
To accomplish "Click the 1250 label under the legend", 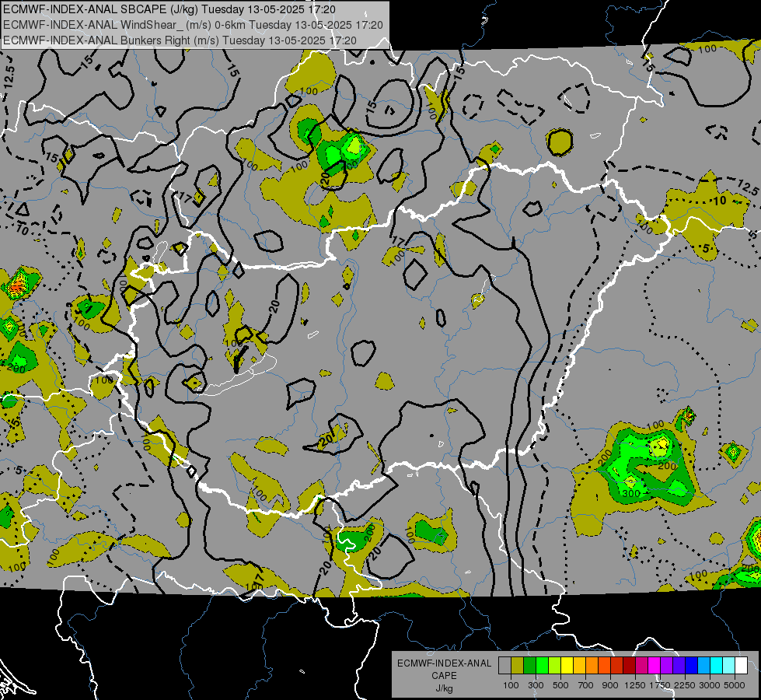I will click(635, 685).
